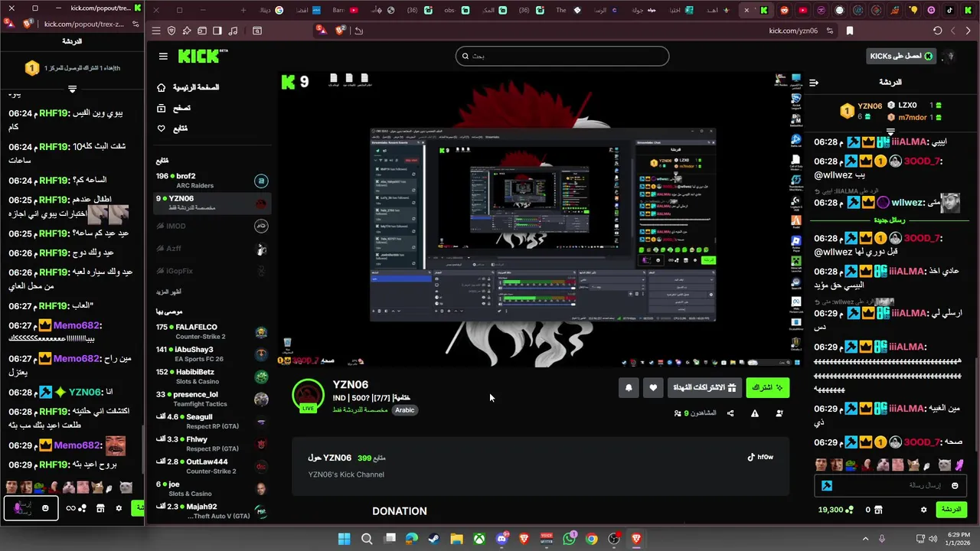Screen dimensions: 980x551
Task: Click the Arabic language tag
Action: click(405, 410)
